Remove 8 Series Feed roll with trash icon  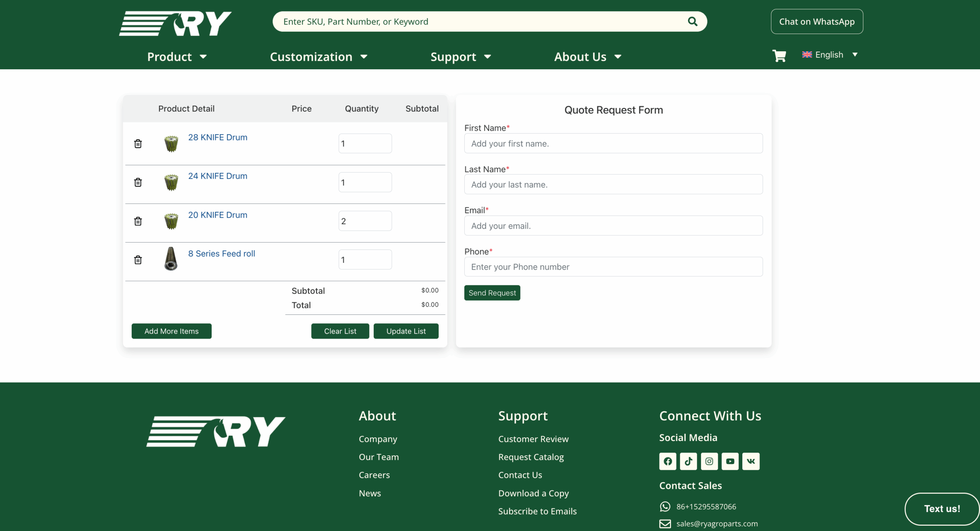(138, 260)
